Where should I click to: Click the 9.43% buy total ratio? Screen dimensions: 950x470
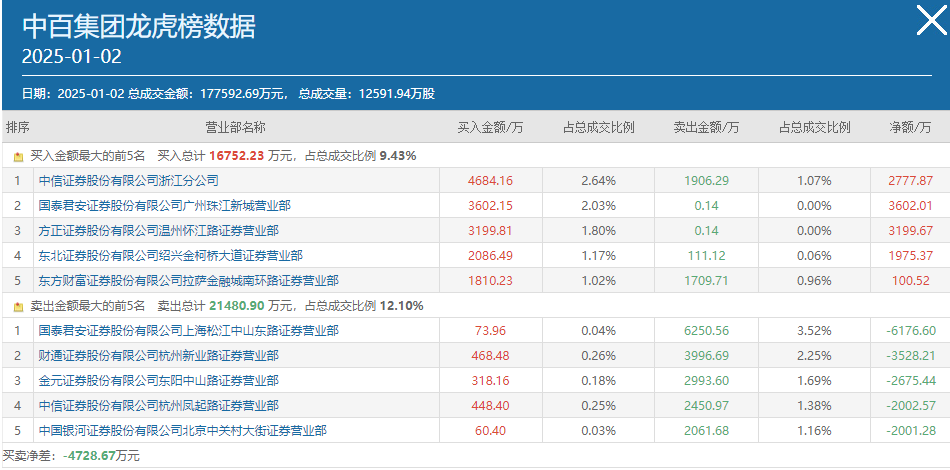click(398, 156)
